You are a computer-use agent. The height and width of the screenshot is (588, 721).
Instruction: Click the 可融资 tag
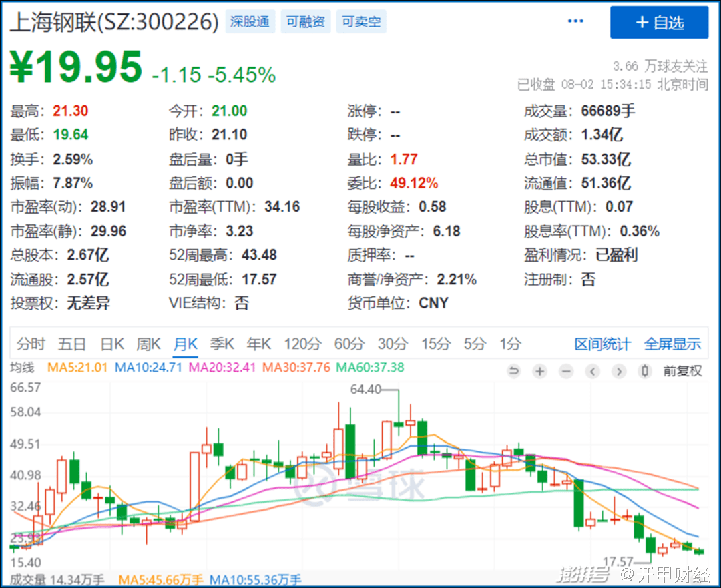[305, 22]
